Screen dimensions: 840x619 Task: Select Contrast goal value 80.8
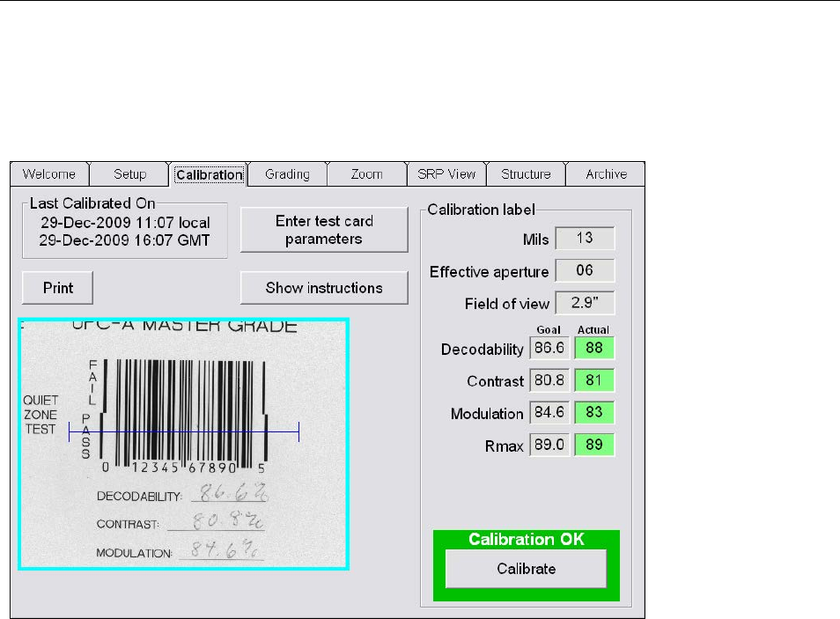(549, 380)
